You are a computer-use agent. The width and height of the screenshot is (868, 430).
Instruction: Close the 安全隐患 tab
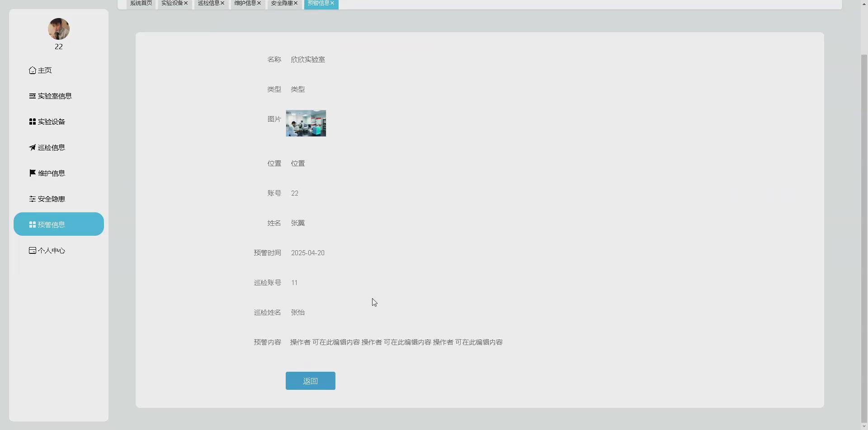click(296, 3)
